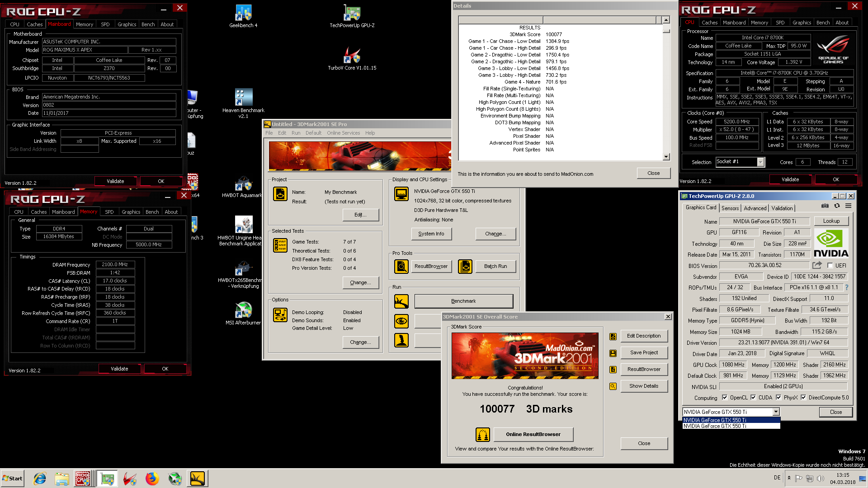Click 3DMark ResultBrowser magnifier icon in Pro Tools

(x=401, y=267)
